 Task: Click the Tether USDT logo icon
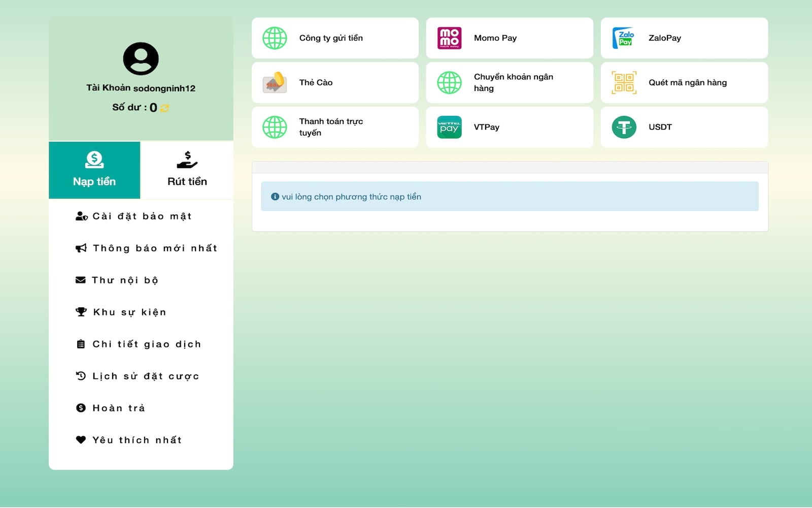pyautogui.click(x=624, y=127)
